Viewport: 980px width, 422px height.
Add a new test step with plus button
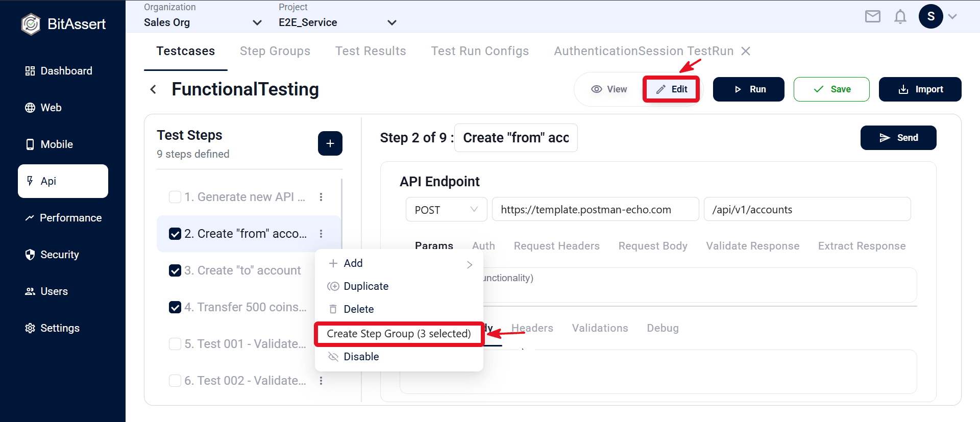(x=330, y=143)
